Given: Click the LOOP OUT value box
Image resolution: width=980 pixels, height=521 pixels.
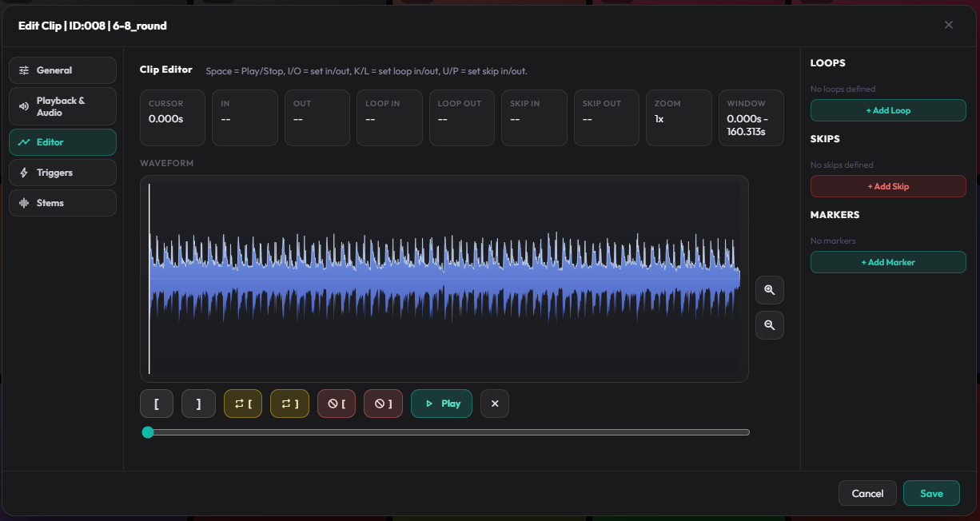Looking at the screenshot, I should pyautogui.click(x=462, y=118).
